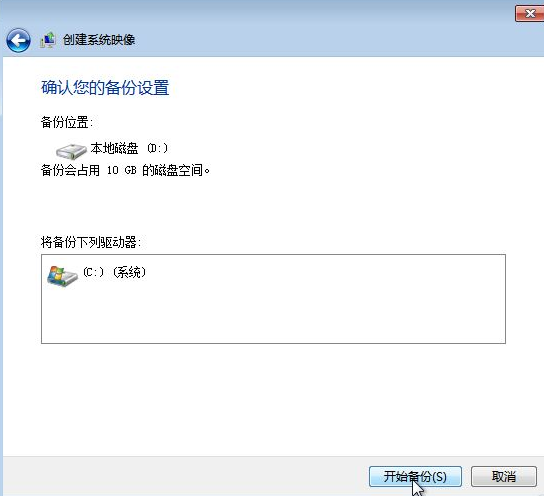Click the Create System Image wizard icon

click(x=48, y=40)
